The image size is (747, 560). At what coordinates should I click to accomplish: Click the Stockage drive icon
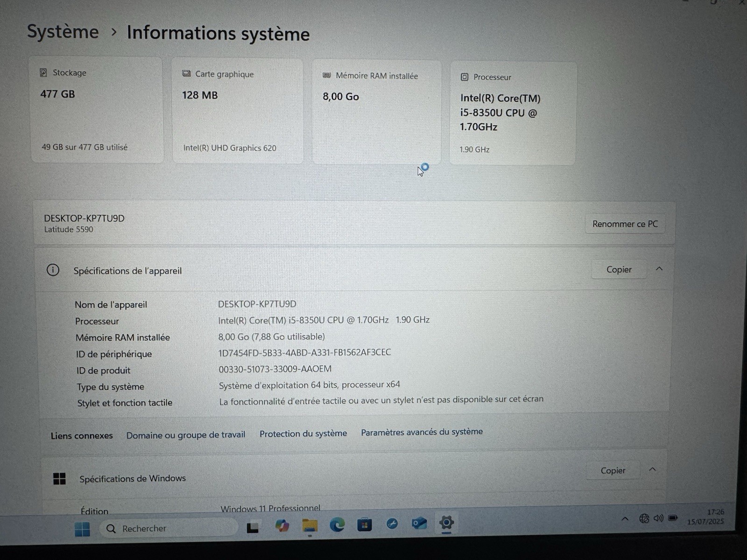43,72
